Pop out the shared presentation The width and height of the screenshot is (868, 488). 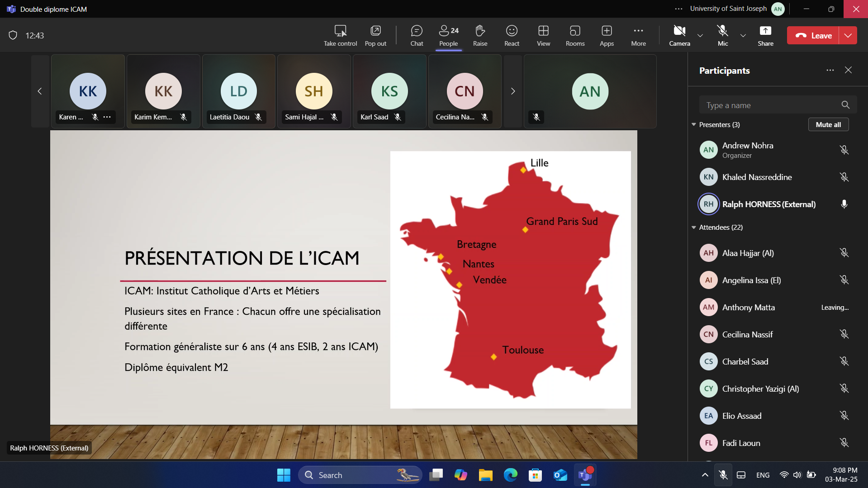coord(375,35)
